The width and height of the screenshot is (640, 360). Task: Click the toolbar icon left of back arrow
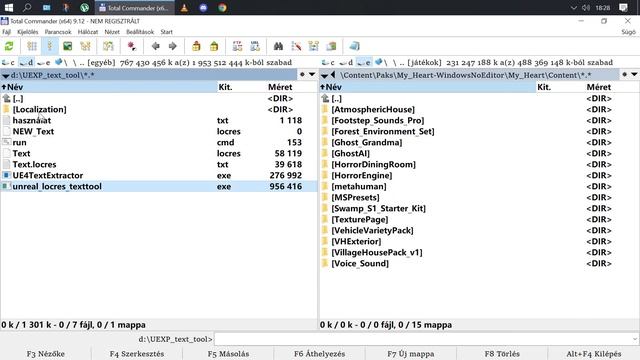click(131, 46)
